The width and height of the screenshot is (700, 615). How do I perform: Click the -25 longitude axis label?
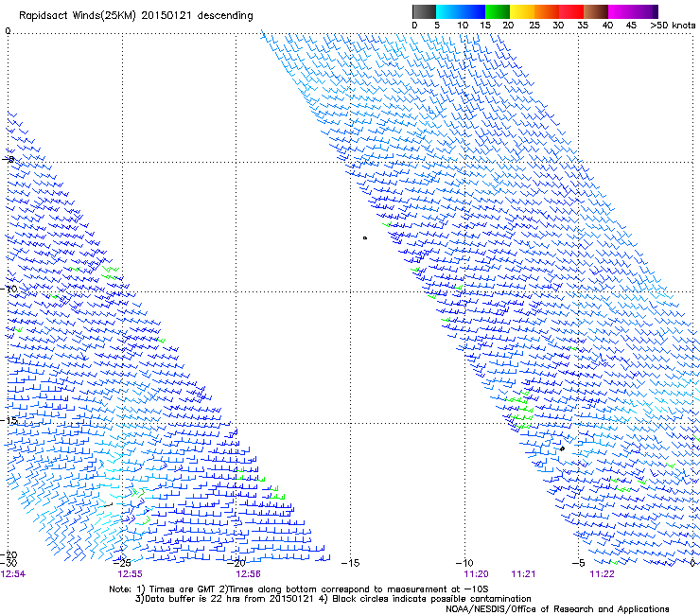click(122, 563)
